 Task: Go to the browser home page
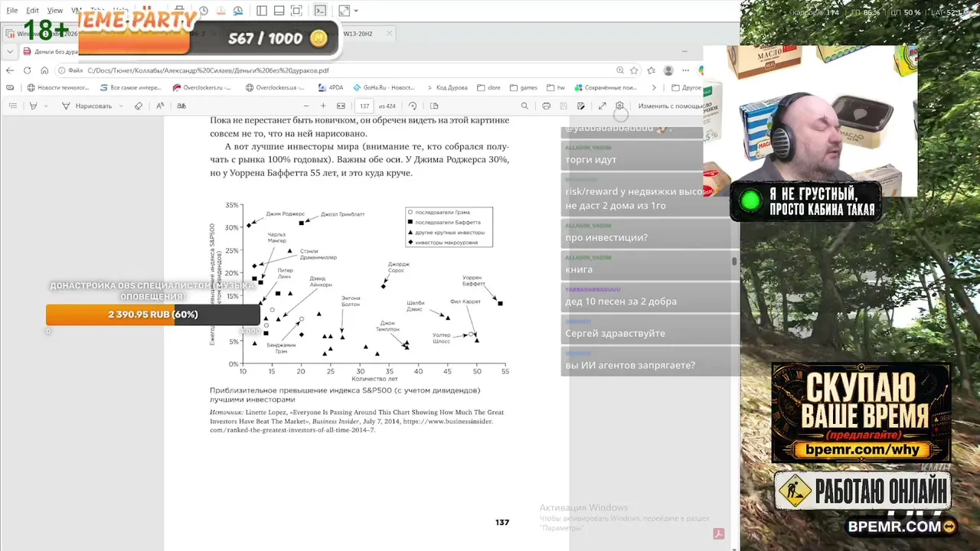(44, 70)
